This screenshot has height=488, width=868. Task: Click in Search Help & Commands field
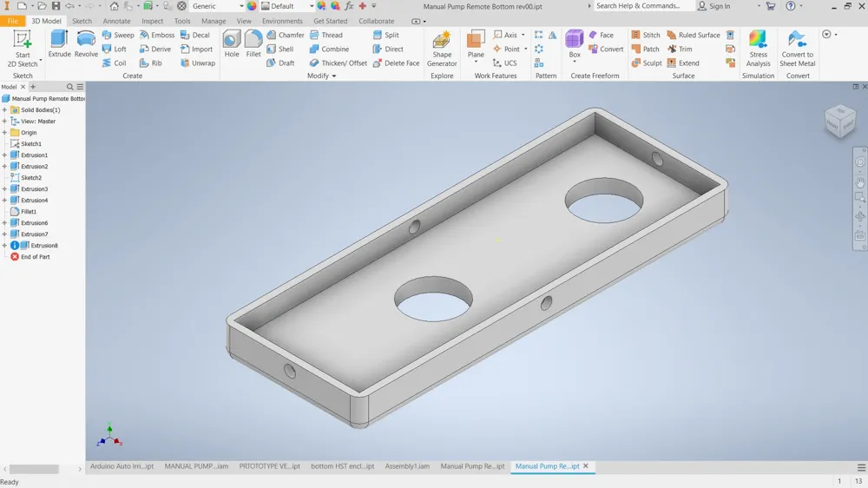(x=643, y=6)
